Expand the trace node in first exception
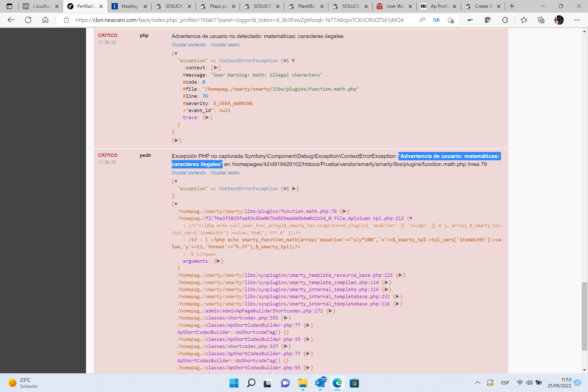The image size is (588, 392). tap(207, 118)
